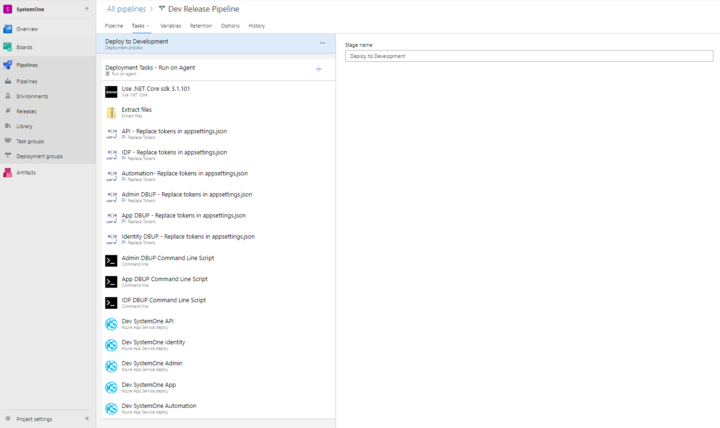This screenshot has width=720, height=428.
Task: Switch to the Variables tab
Action: point(171,26)
